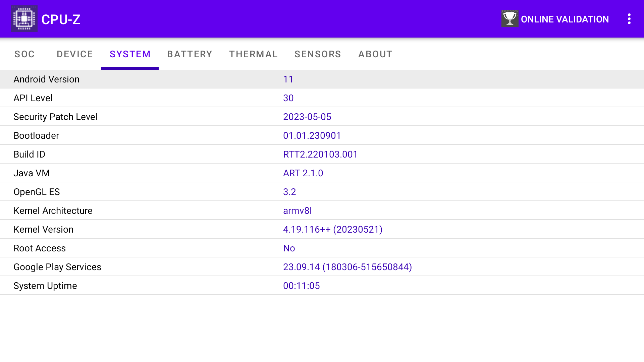Click bootloader value 01.01.230901
This screenshot has height=362, width=644.
312,135
